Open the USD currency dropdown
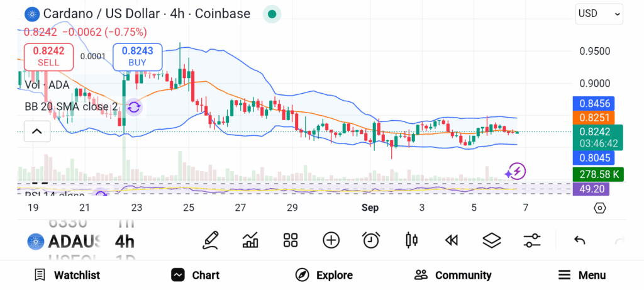The width and height of the screenshot is (644, 290). 599,13
